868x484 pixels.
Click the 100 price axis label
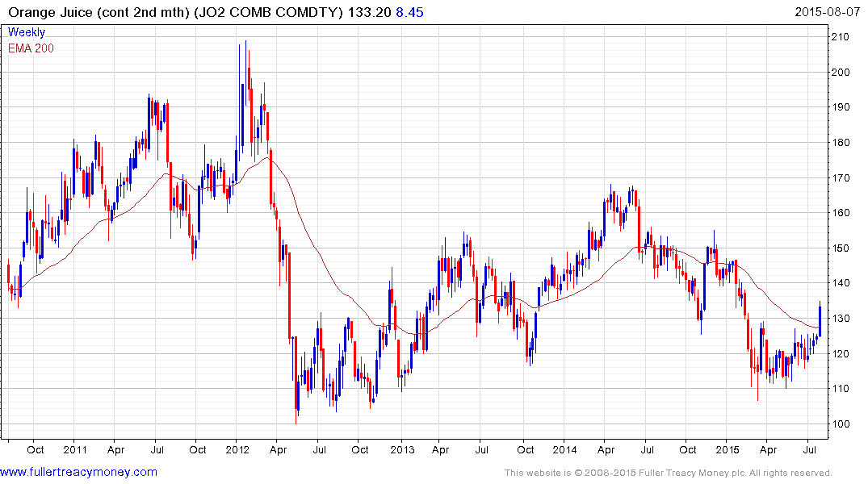coord(841,424)
